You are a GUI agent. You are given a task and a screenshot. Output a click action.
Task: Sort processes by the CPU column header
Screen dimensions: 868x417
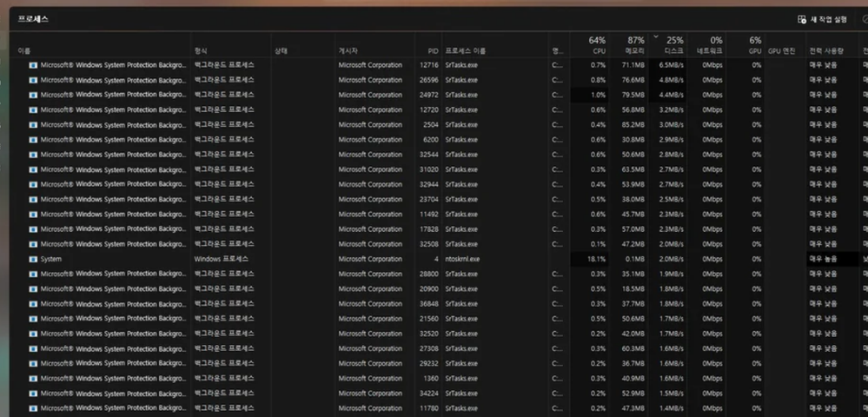(x=597, y=45)
